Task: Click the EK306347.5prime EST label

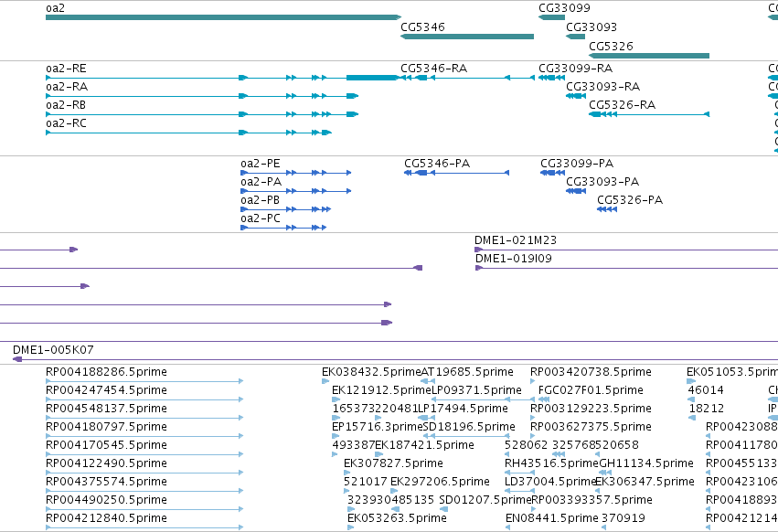Action: pos(645,482)
